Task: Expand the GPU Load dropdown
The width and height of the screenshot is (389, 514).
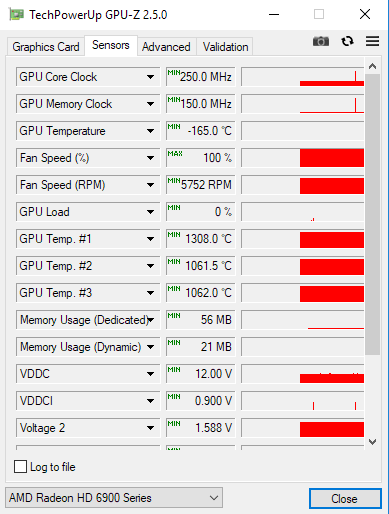Action: tap(88, 212)
